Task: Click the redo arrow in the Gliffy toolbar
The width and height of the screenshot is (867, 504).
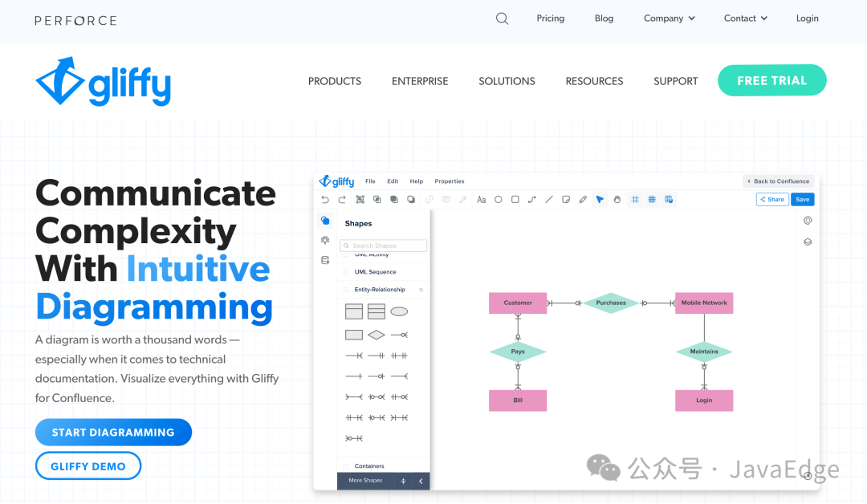Action: pos(342,200)
